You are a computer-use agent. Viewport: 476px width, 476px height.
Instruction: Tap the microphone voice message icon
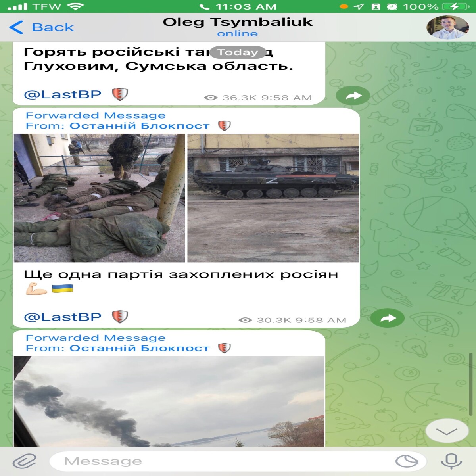tap(451, 461)
